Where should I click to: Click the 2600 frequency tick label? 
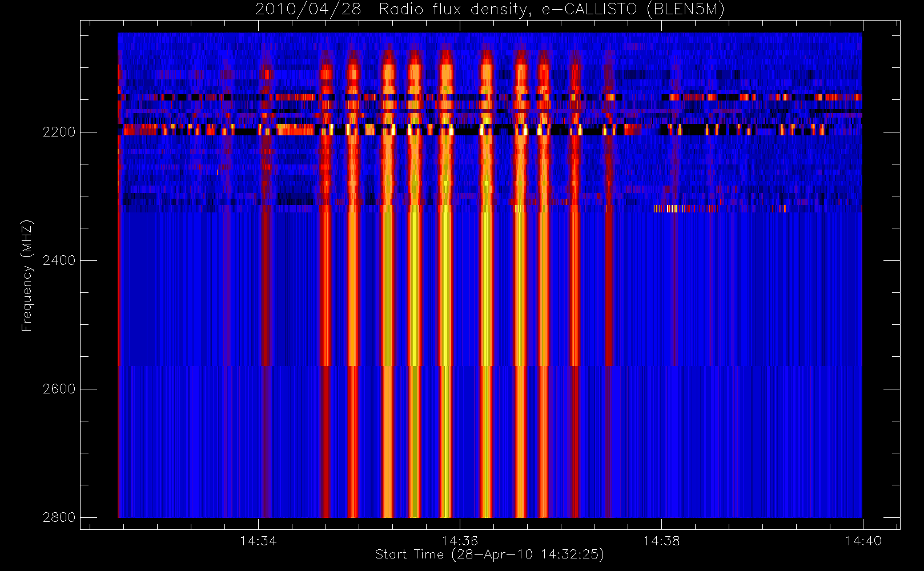[x=59, y=389]
